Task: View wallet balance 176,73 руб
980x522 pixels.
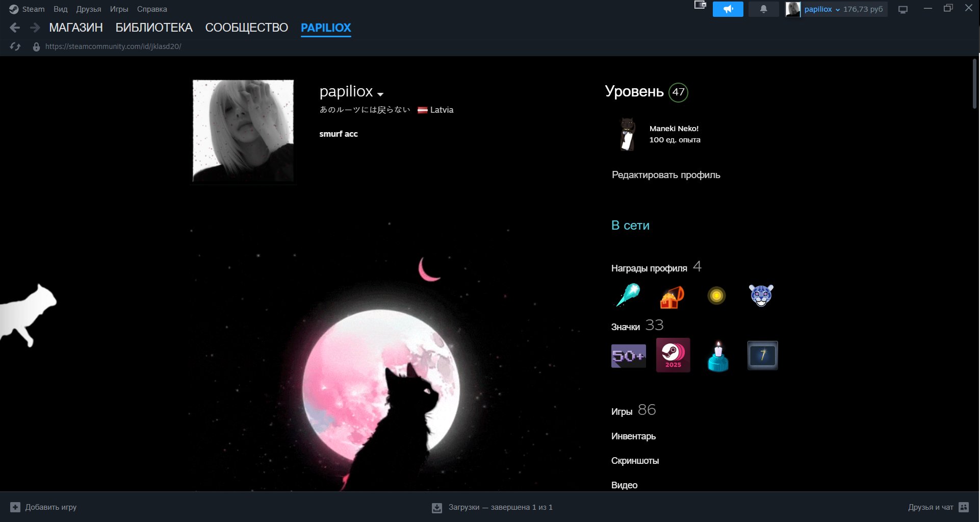Action: coord(863,9)
